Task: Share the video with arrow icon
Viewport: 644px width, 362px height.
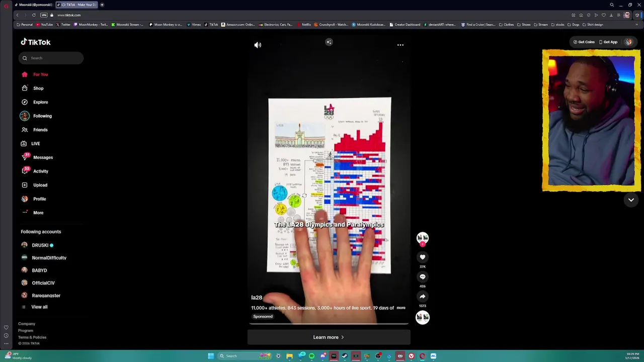Action: [x=423, y=296]
